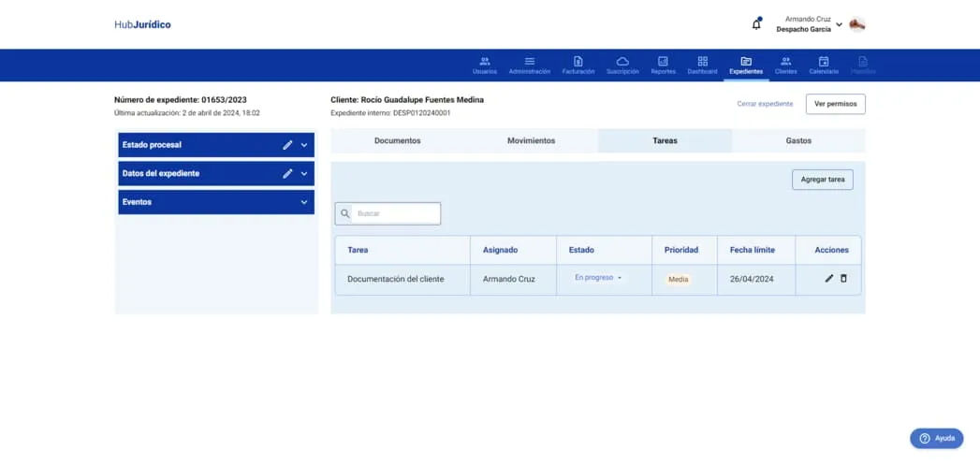
Task: Click the Media priority badge
Action: pyautogui.click(x=678, y=280)
